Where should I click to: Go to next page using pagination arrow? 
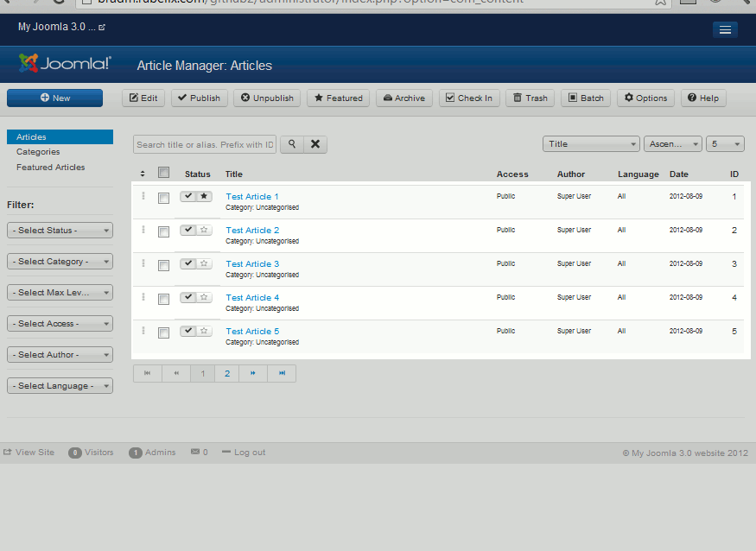[253, 373]
